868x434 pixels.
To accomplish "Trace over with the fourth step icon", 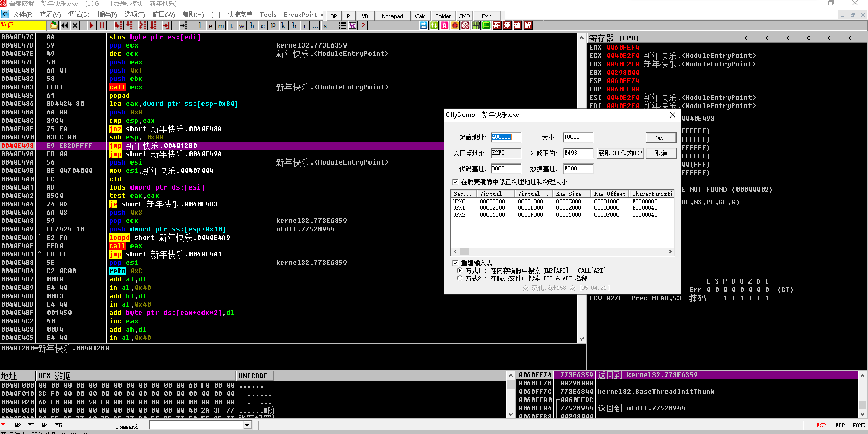I will tap(153, 25).
